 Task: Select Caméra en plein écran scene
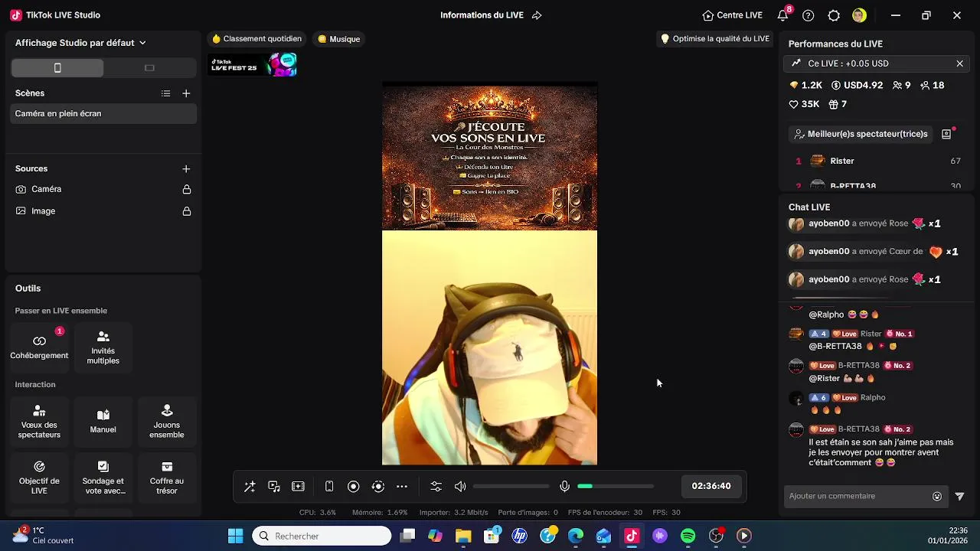tap(103, 113)
